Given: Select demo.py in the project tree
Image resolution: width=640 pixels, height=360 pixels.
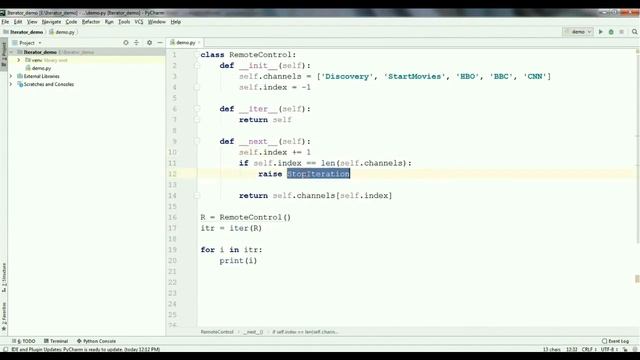Looking at the screenshot, I should [x=38, y=68].
